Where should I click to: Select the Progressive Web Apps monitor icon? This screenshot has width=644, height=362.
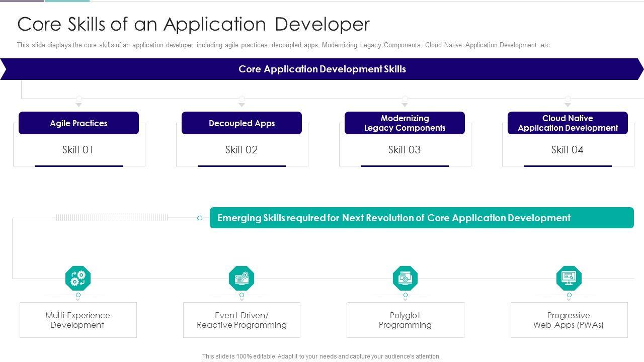click(x=569, y=278)
